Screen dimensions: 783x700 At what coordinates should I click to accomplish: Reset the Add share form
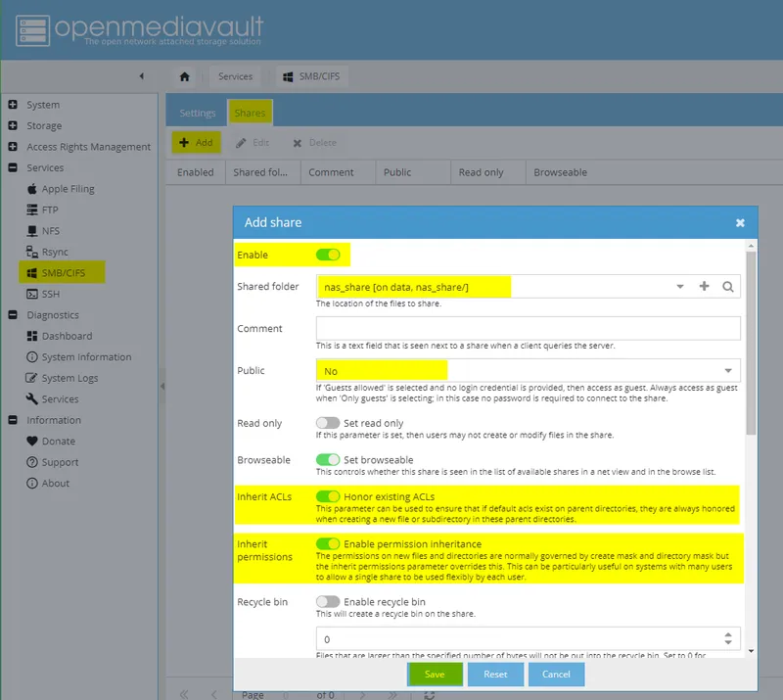coord(495,675)
